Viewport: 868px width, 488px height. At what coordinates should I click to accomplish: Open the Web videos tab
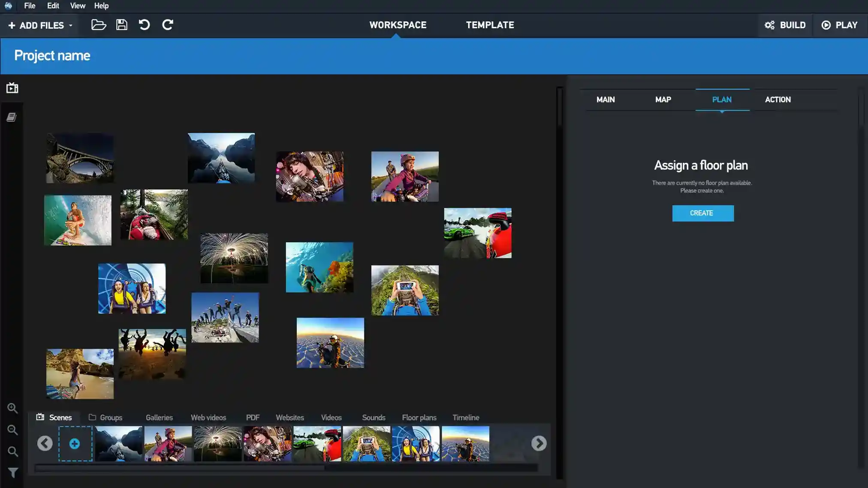pyautogui.click(x=208, y=417)
